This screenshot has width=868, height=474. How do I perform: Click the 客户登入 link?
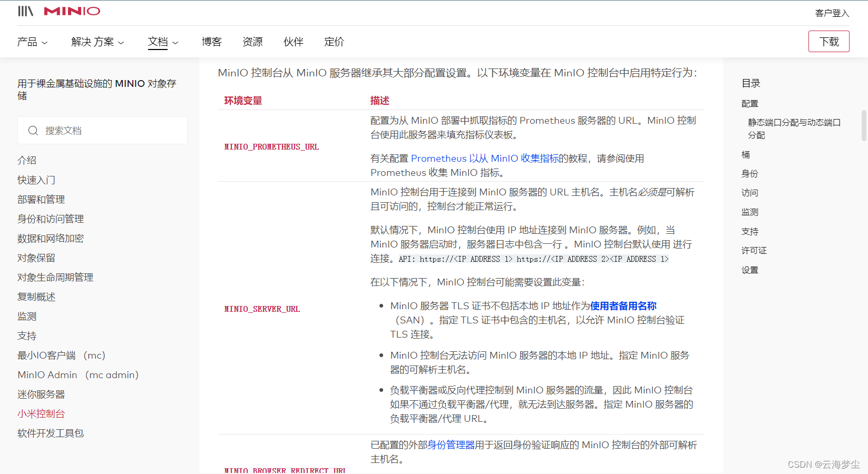832,13
